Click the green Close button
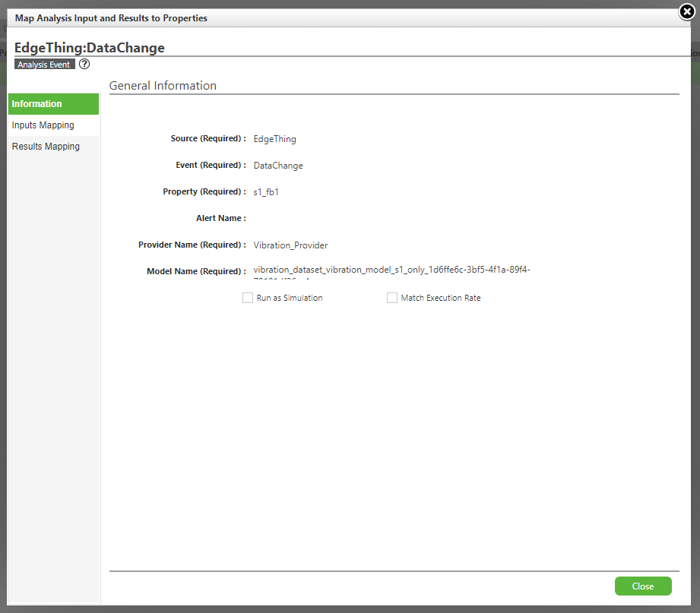This screenshot has height=613, width=700. 643,586
